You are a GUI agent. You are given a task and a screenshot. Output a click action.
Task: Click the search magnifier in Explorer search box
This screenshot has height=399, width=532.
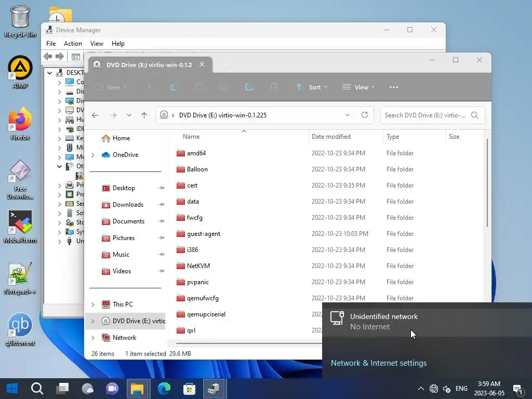(475, 115)
